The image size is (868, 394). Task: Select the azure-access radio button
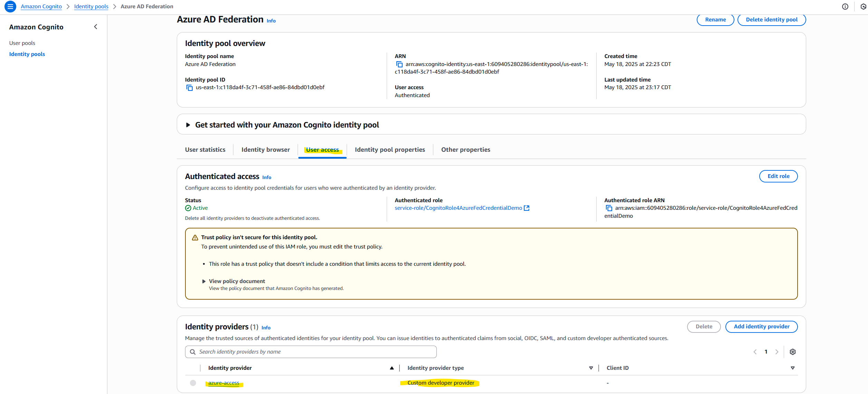click(193, 383)
